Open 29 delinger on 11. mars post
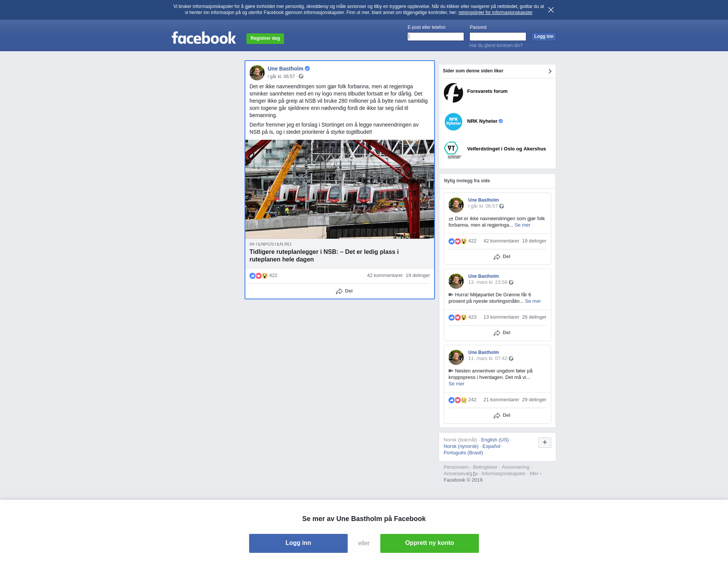Screen dimensions: 728x568 534,400
